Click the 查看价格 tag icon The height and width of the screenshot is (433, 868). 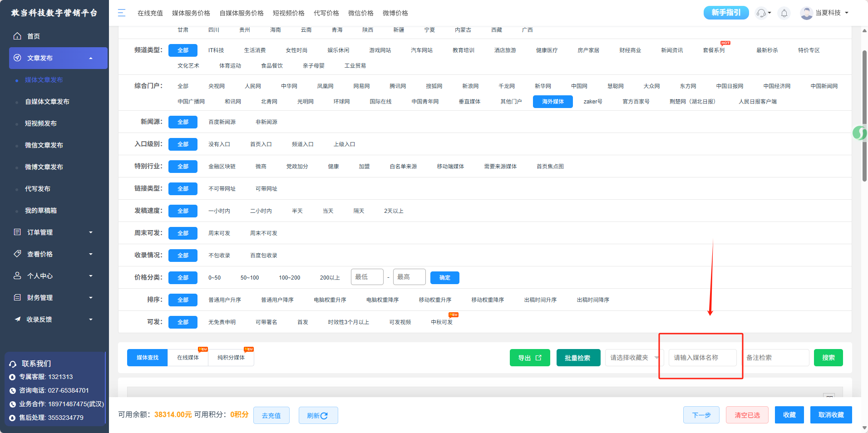(x=17, y=254)
